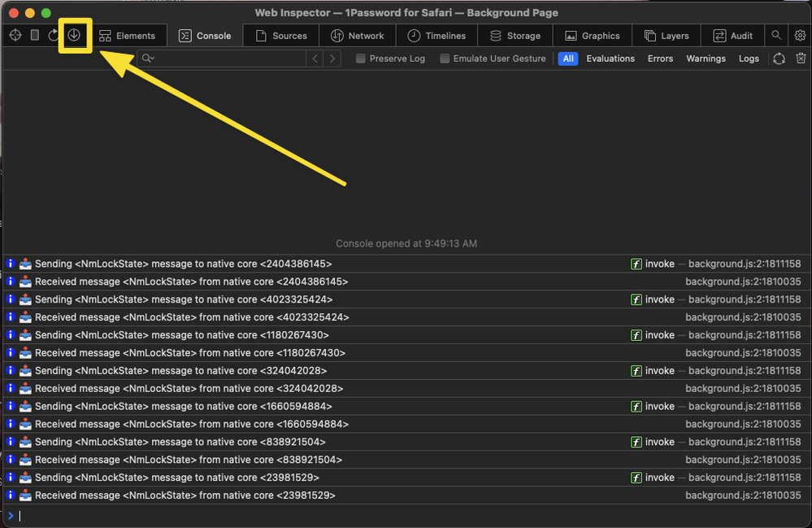Switch to the Sources tab
812x528 pixels.
tap(281, 36)
